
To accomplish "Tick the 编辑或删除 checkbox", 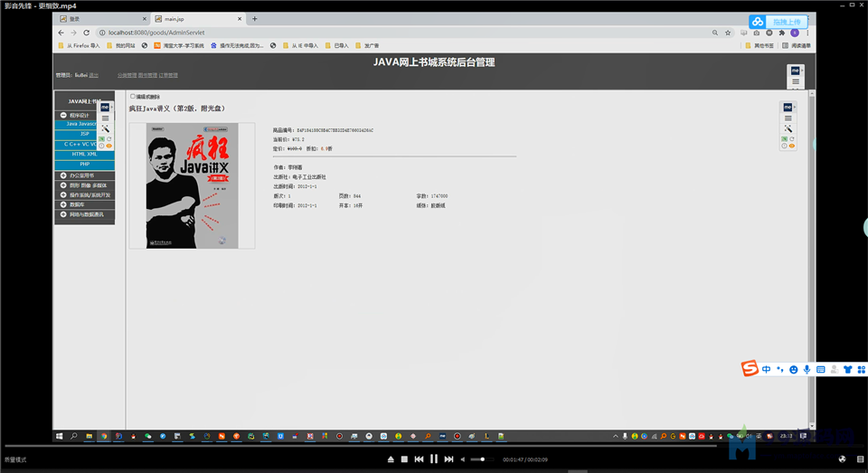I will (132, 97).
